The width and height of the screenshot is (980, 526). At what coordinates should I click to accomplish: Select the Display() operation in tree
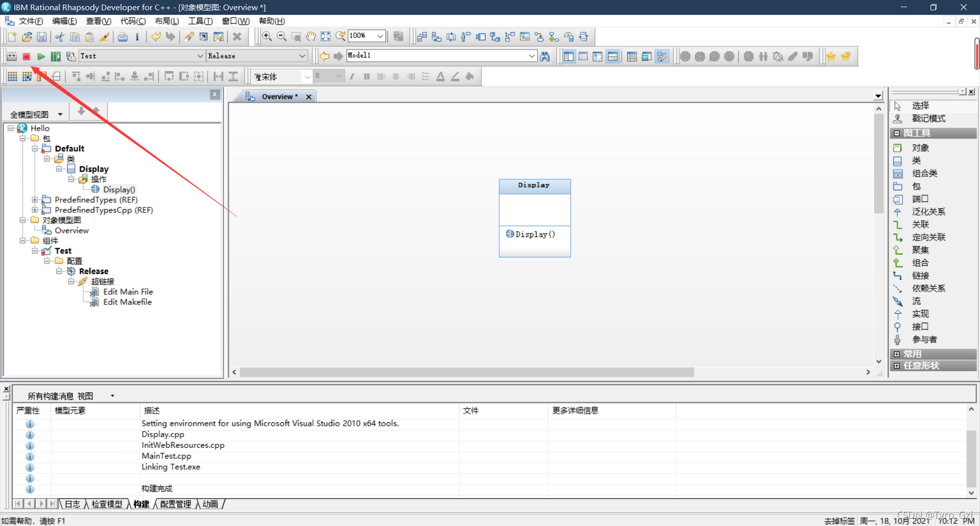tap(119, 189)
